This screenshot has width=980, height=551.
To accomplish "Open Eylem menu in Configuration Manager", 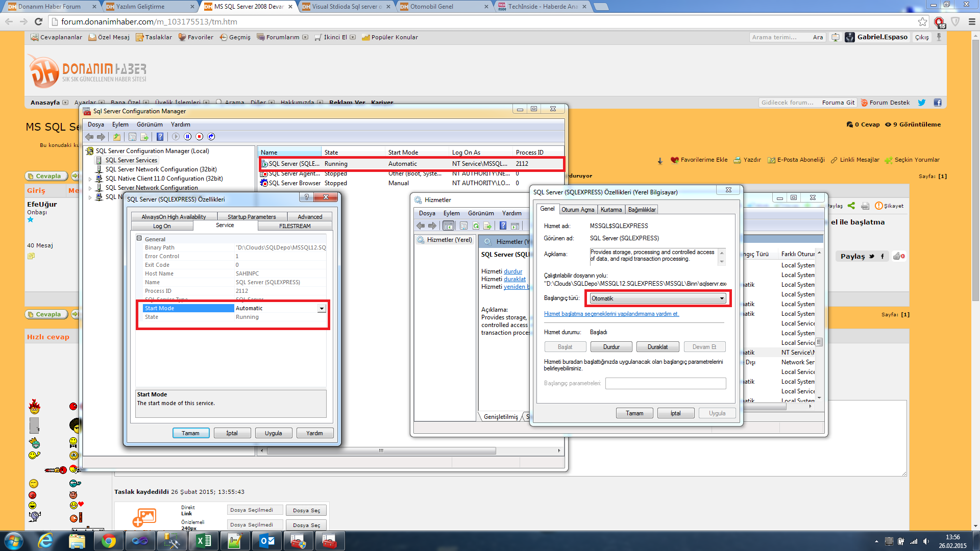I will (120, 124).
